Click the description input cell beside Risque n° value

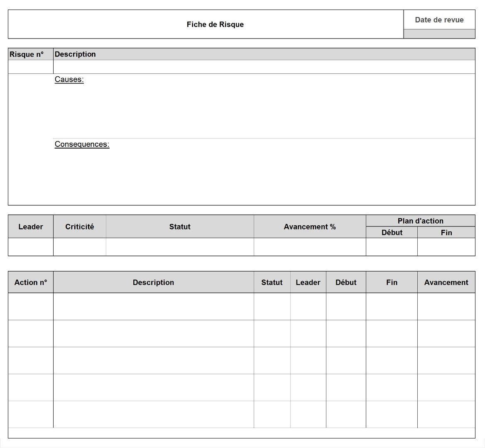click(x=264, y=67)
